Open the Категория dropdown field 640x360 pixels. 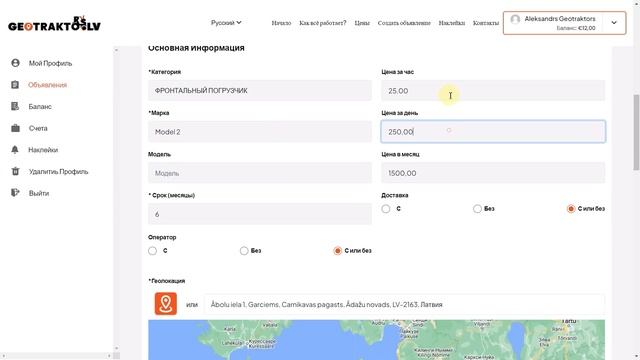(x=260, y=91)
